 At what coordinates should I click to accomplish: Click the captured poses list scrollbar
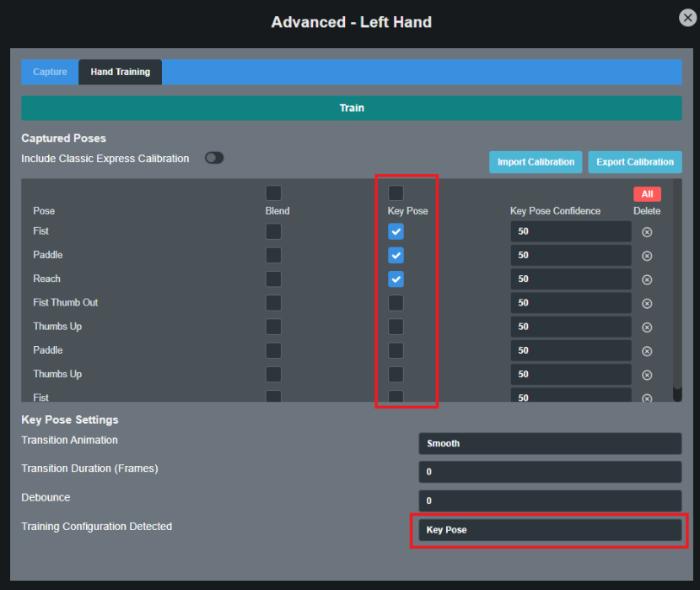point(677,286)
